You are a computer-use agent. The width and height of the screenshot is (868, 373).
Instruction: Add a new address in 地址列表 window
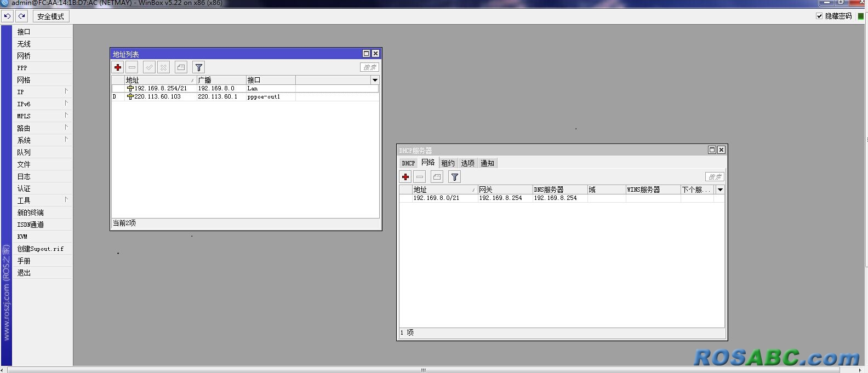pyautogui.click(x=118, y=67)
